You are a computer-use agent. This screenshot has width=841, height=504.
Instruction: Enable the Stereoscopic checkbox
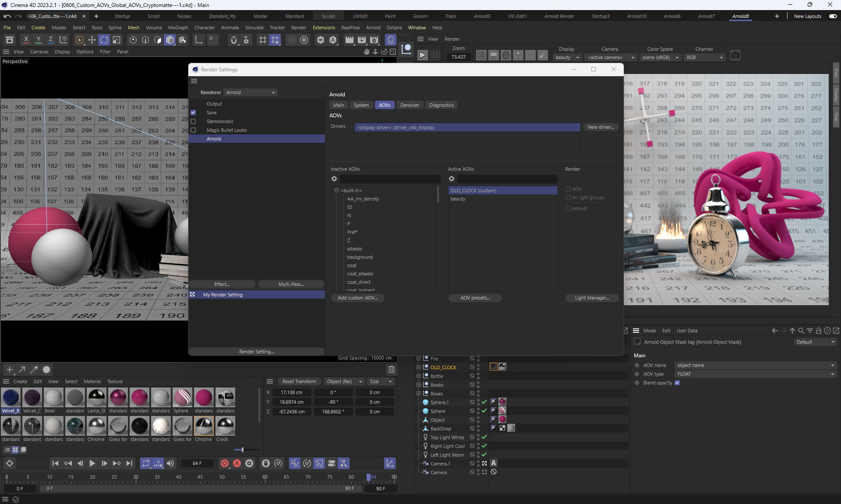coord(193,121)
